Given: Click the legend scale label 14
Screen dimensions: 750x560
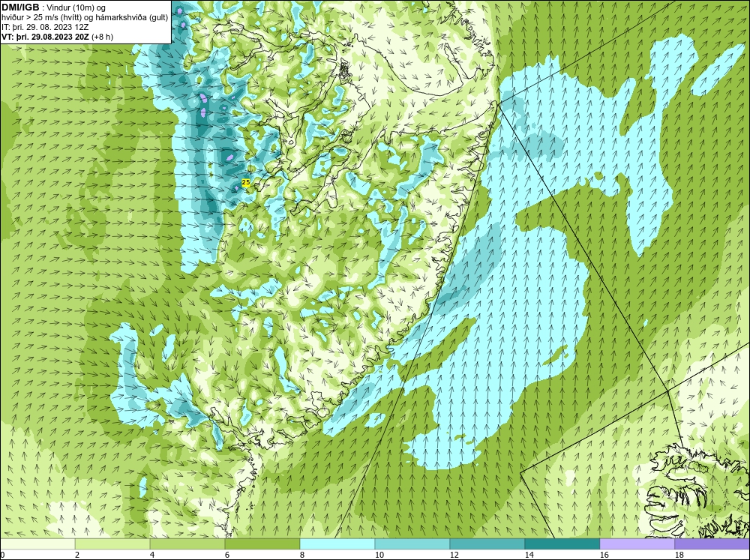Looking at the screenshot, I should click(x=529, y=555).
